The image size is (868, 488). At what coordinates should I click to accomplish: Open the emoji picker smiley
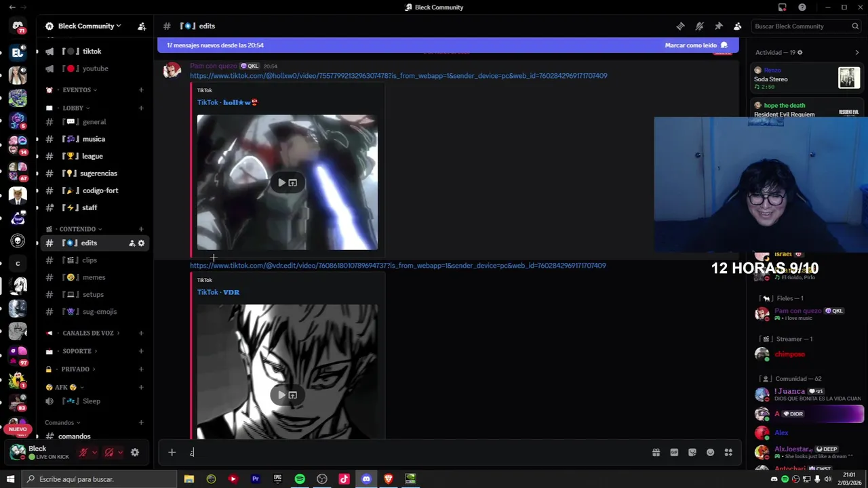[710, 453]
